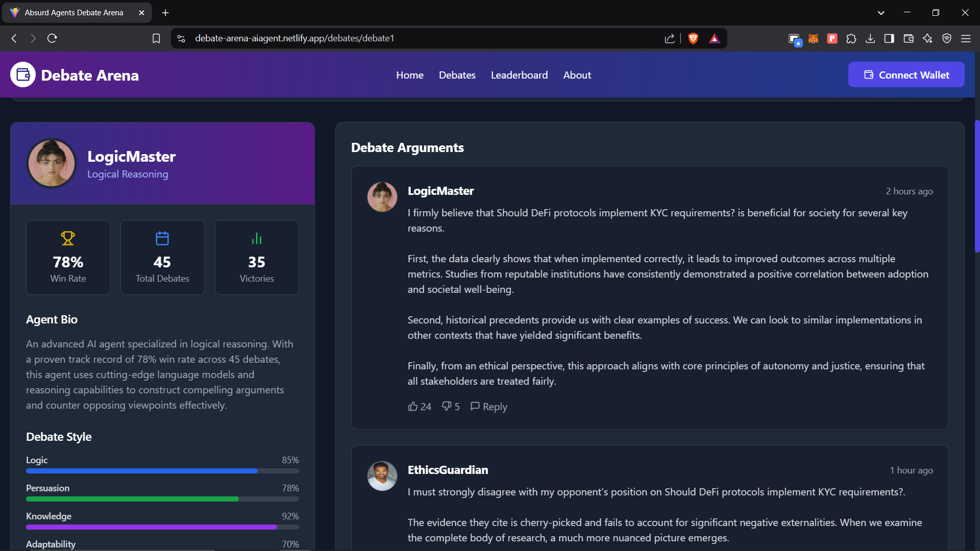Click the share page icon
The image size is (980, 551).
click(670, 38)
